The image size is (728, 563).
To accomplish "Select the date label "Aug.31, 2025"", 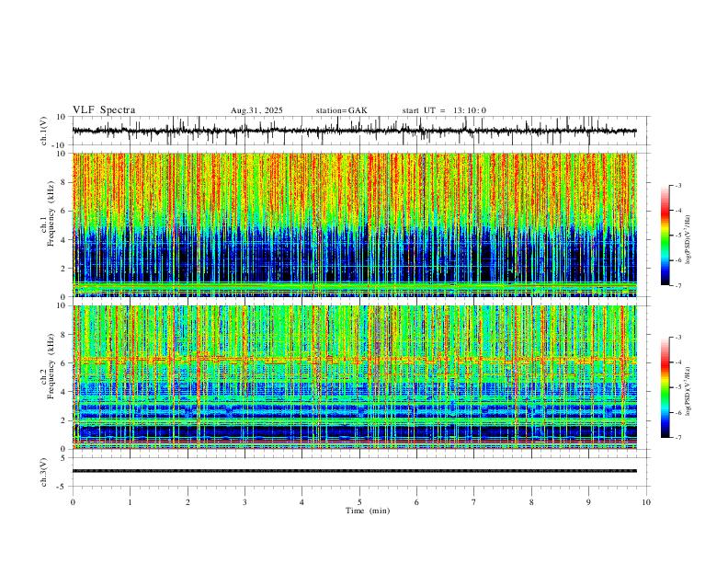I will [x=256, y=110].
